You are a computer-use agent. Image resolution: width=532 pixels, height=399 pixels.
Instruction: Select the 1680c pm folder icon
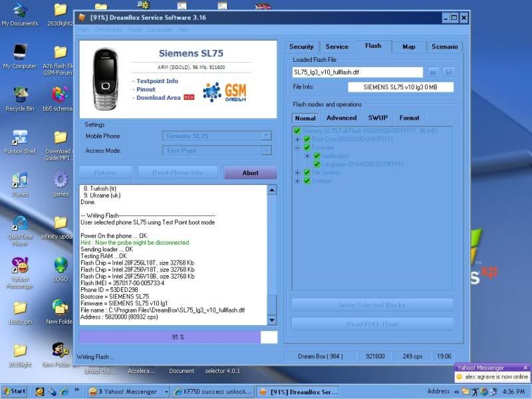tap(20, 313)
